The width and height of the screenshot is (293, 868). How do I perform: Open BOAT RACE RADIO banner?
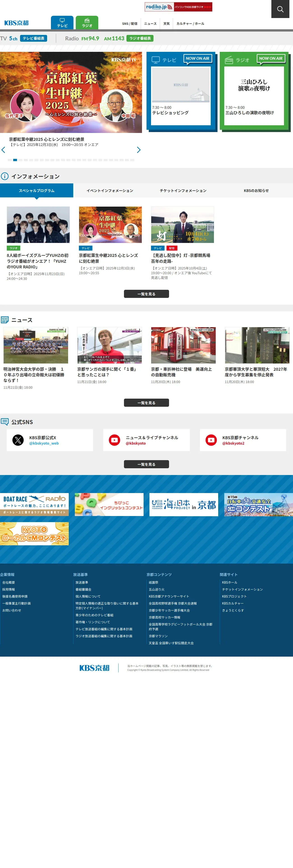pyautogui.click(x=34, y=505)
